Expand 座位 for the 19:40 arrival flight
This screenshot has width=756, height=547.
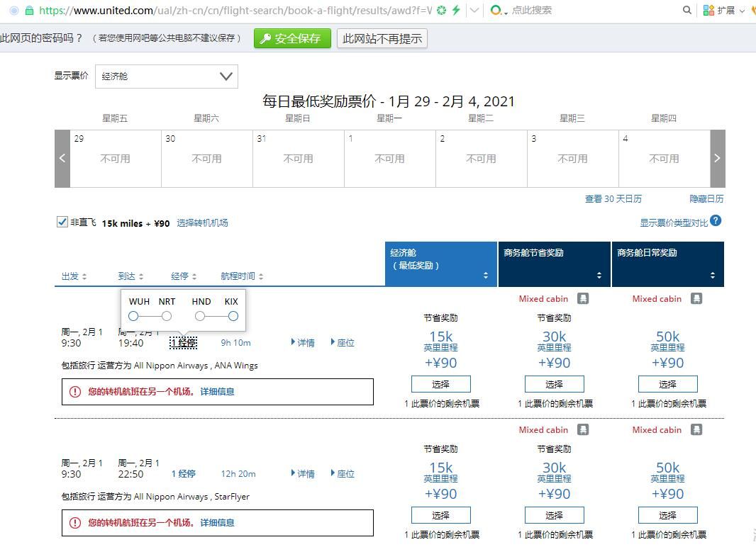click(343, 342)
